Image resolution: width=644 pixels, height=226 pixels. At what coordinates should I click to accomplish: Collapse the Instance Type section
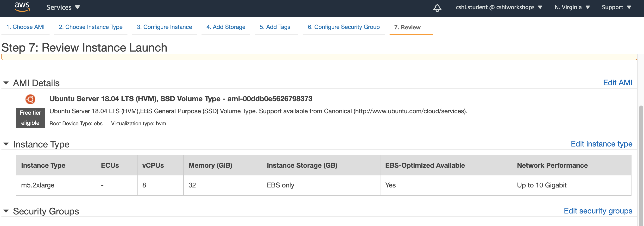(x=6, y=144)
